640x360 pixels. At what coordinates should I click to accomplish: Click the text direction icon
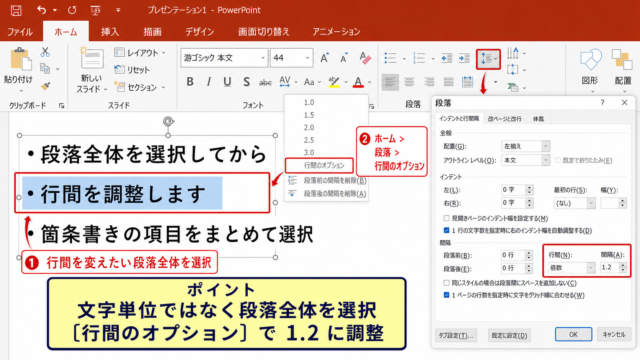(513, 53)
